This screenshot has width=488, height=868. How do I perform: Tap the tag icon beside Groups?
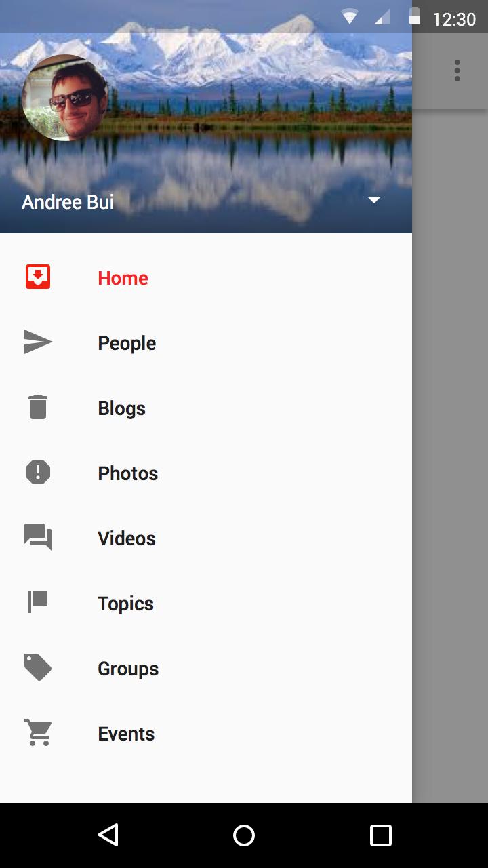click(x=38, y=667)
